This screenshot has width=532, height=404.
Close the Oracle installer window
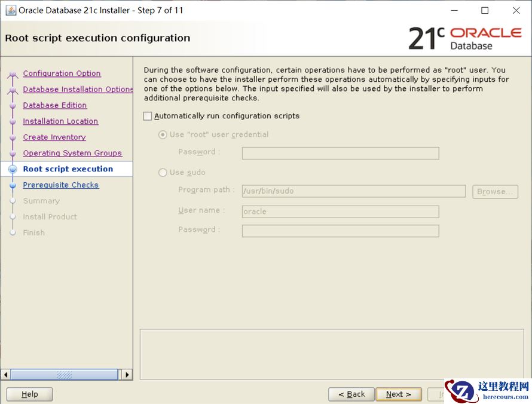(x=516, y=11)
